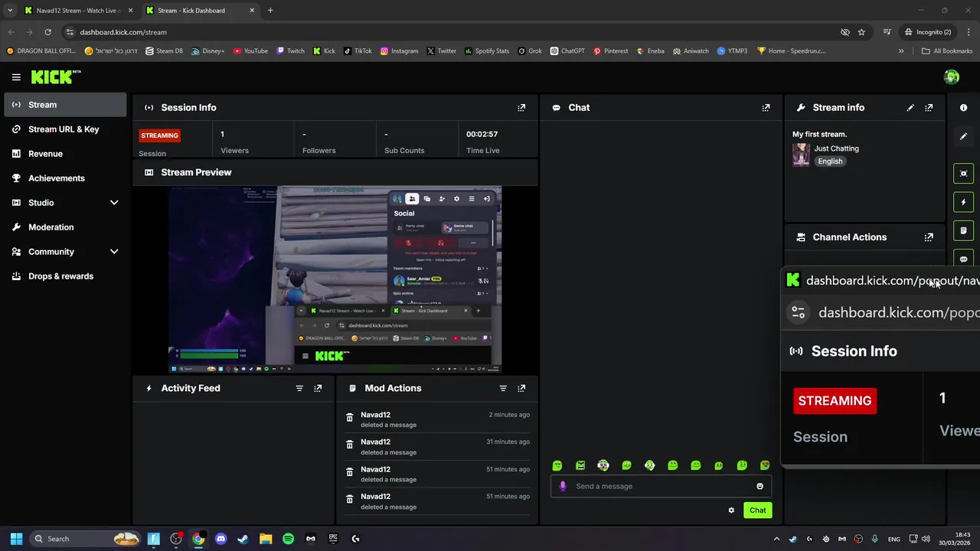Viewport: 980px width, 551px height.
Task: Reload the page
Action: (x=47, y=32)
